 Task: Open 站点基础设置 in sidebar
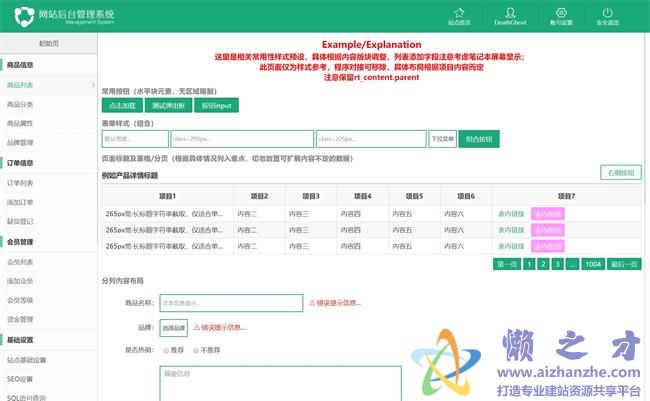27,360
